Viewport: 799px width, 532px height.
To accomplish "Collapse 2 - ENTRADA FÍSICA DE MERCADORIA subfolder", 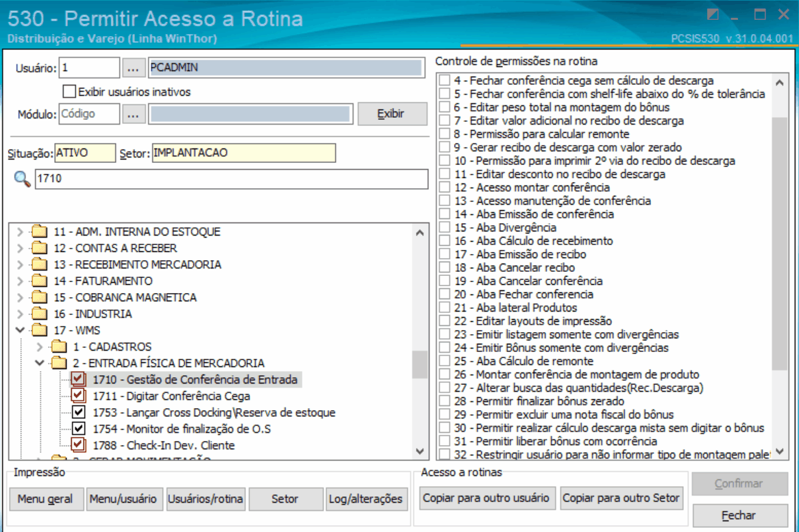I will point(39,363).
